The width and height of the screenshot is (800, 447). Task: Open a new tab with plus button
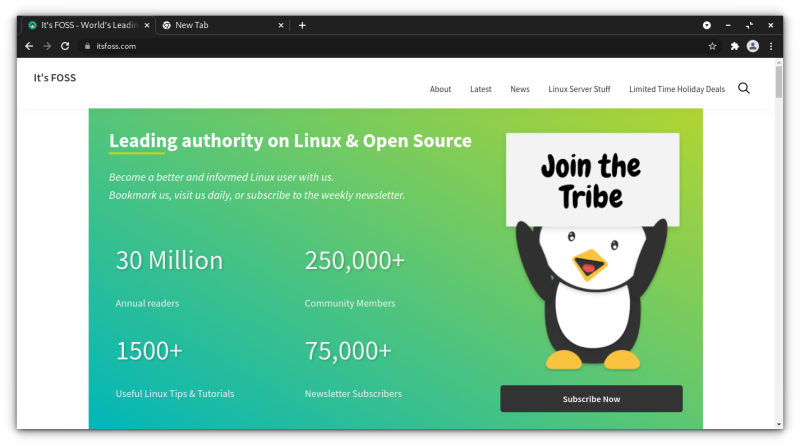coord(302,25)
